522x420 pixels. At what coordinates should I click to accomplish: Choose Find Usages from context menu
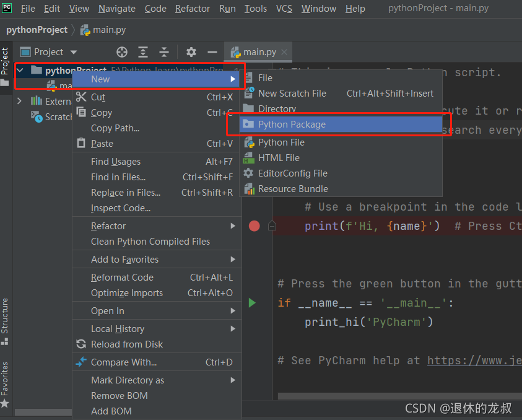tap(157, 161)
